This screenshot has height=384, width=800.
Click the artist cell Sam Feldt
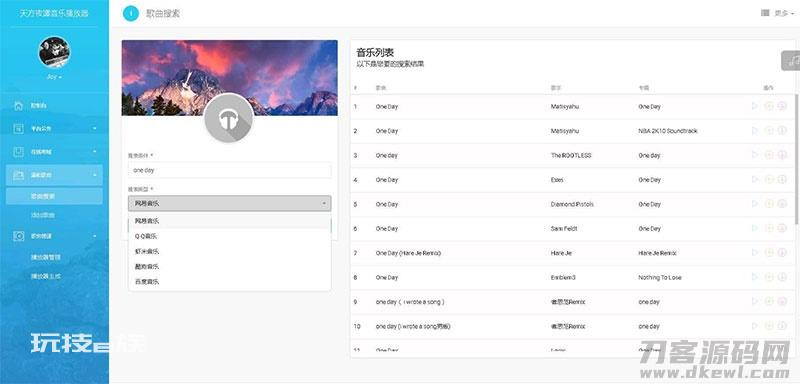[563, 228]
